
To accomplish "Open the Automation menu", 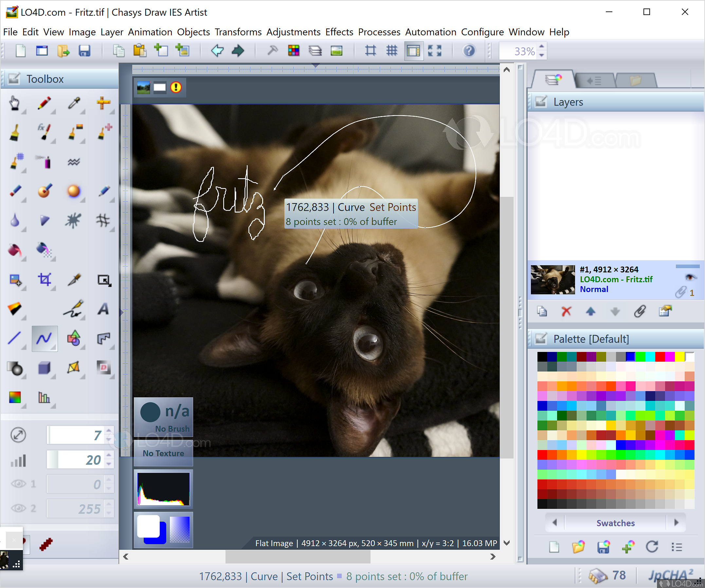I will coord(431,32).
